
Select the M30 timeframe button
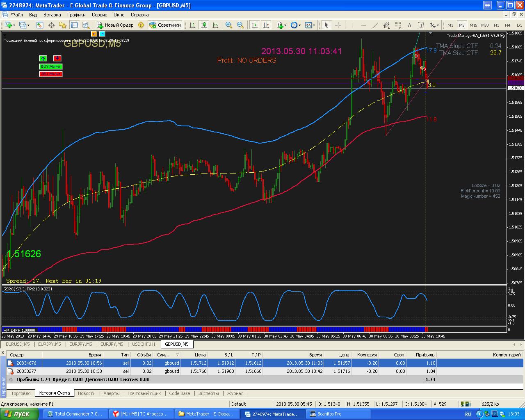click(x=485, y=25)
